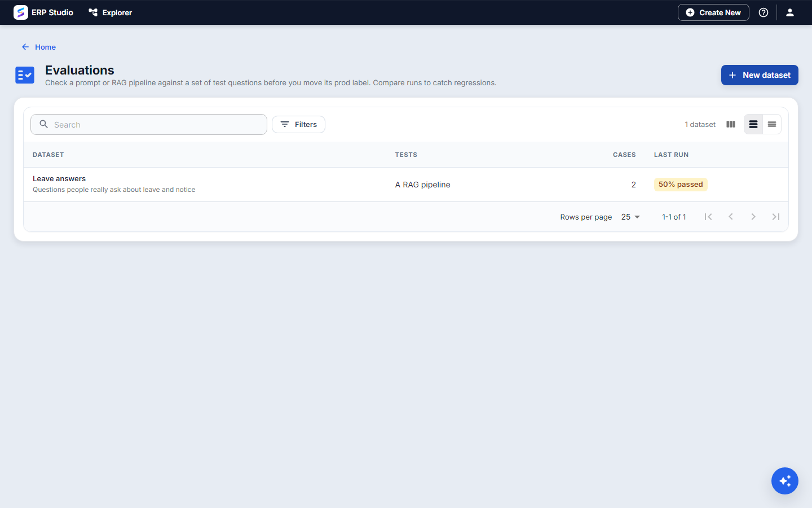812x508 pixels.
Task: Sort by the DATASET column header
Action: 48,155
